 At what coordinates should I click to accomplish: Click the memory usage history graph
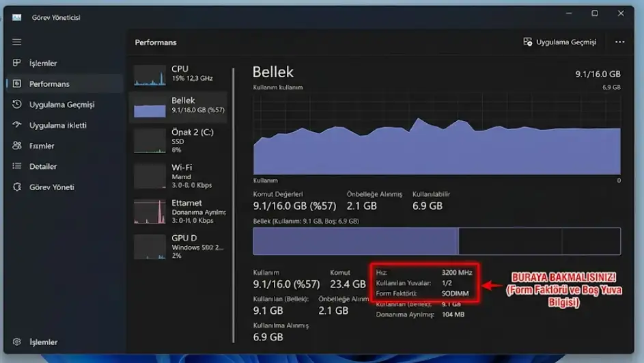click(x=437, y=133)
